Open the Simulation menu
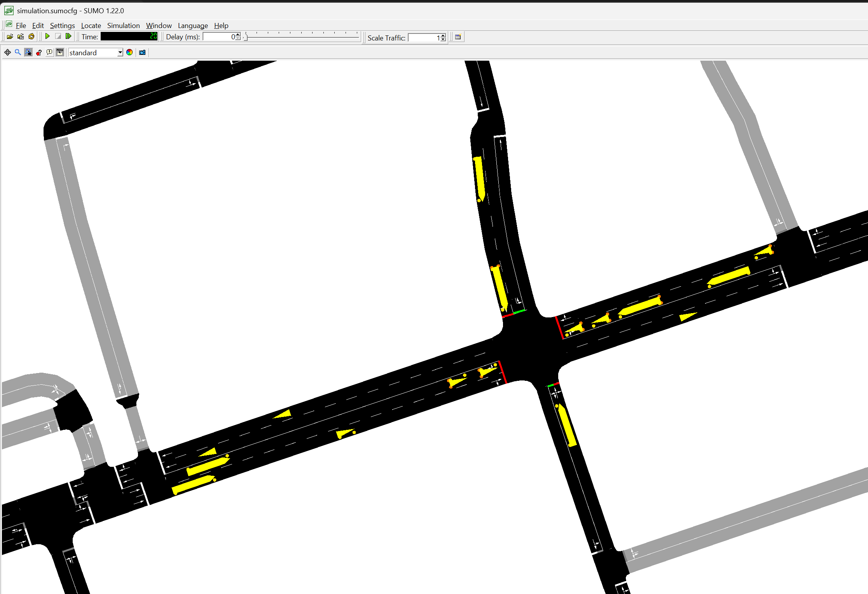 point(123,26)
